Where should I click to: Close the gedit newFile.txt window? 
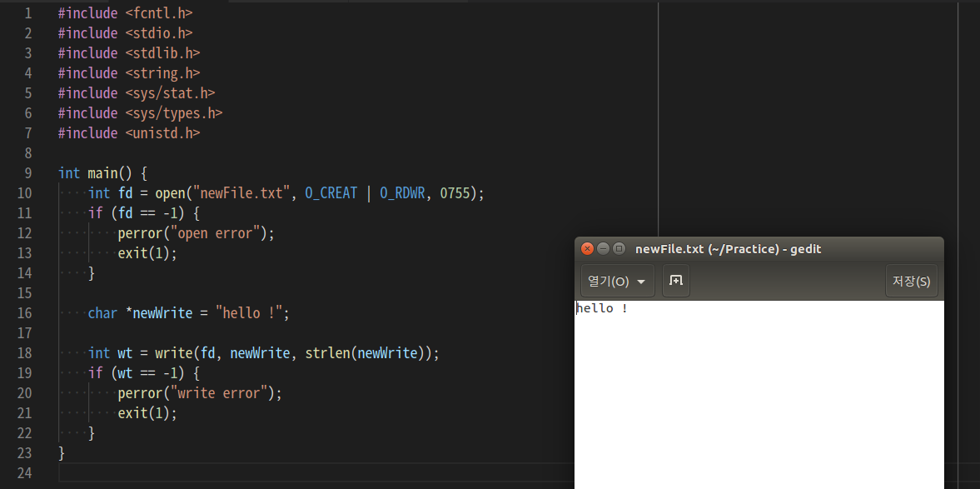[x=587, y=249]
